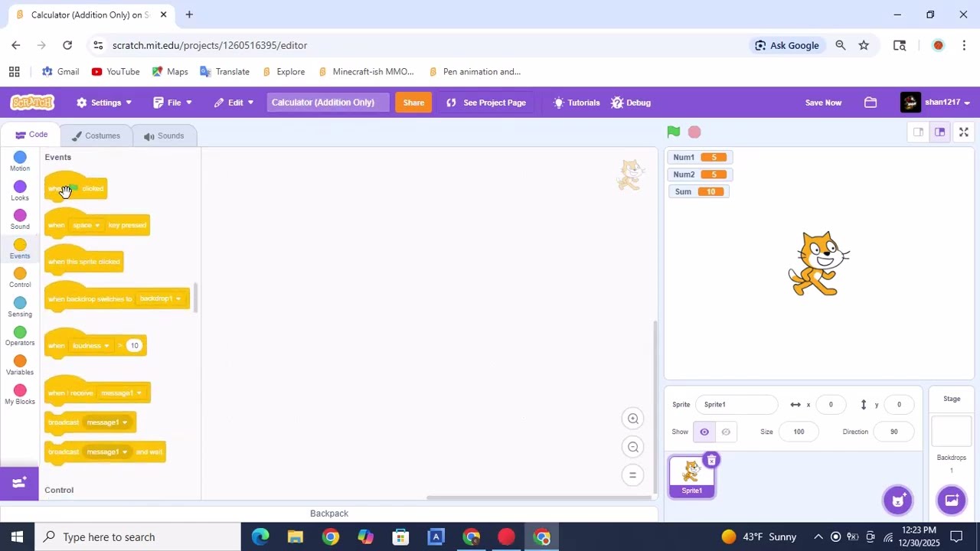Click See Project Page button

pyautogui.click(x=486, y=103)
